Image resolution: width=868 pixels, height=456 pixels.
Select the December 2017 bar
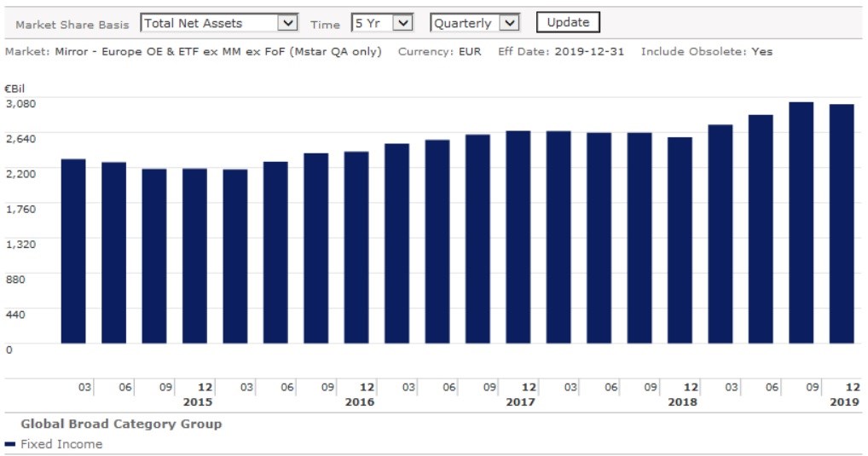(518, 237)
